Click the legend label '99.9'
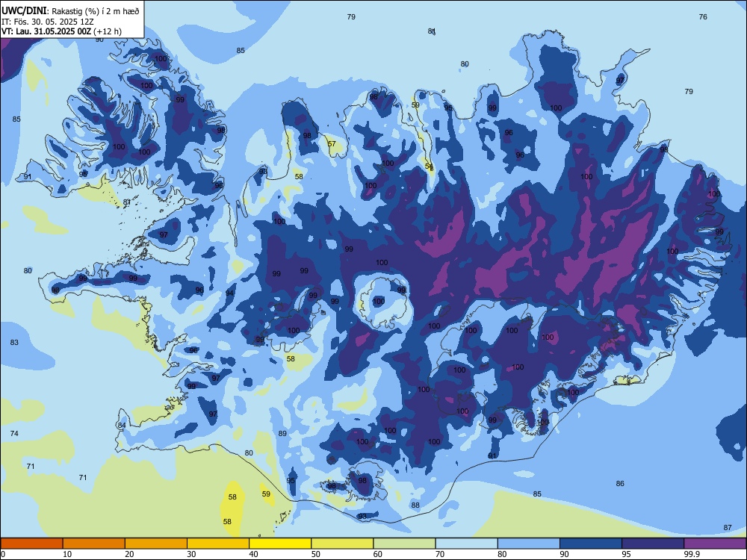This screenshot has width=747, height=560. [692, 554]
